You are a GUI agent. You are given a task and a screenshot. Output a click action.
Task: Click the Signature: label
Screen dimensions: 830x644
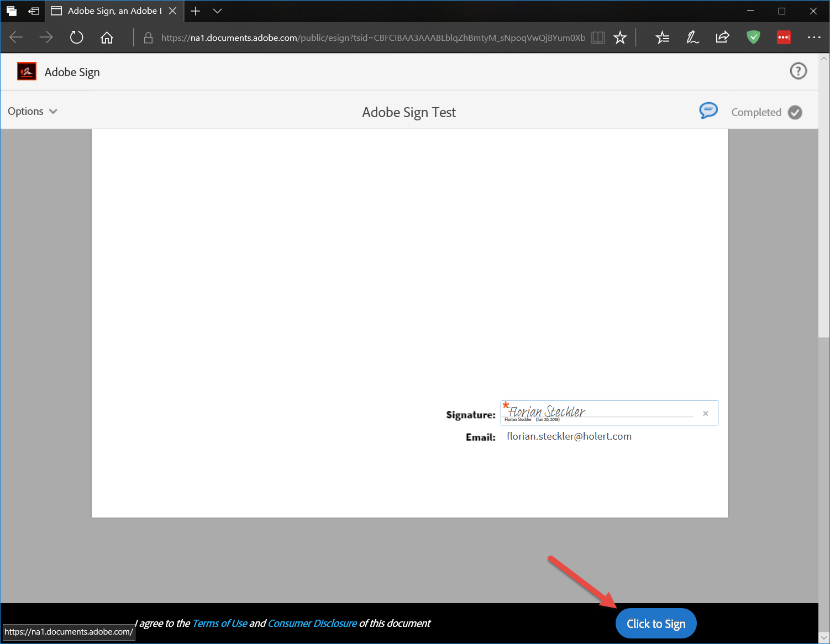[471, 415]
